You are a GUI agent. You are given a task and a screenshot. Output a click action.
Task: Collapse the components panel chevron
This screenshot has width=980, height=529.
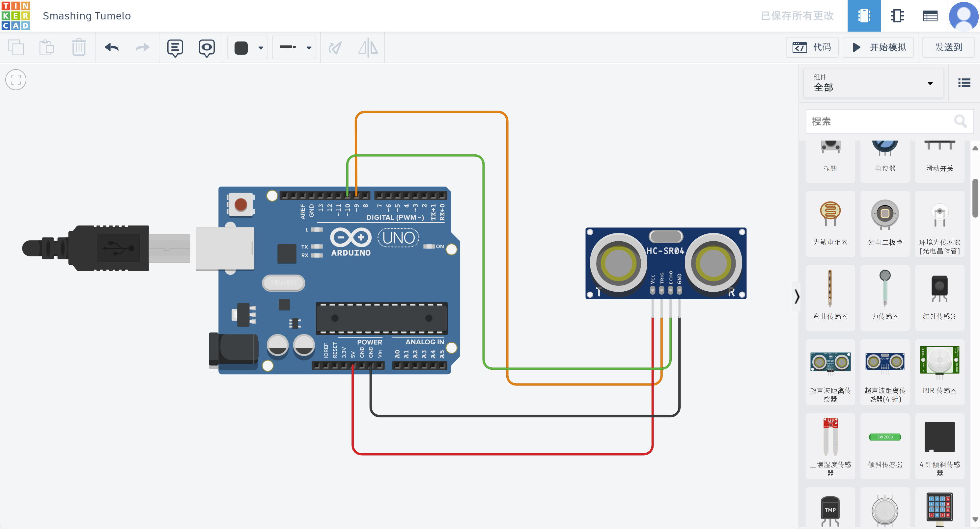796,296
